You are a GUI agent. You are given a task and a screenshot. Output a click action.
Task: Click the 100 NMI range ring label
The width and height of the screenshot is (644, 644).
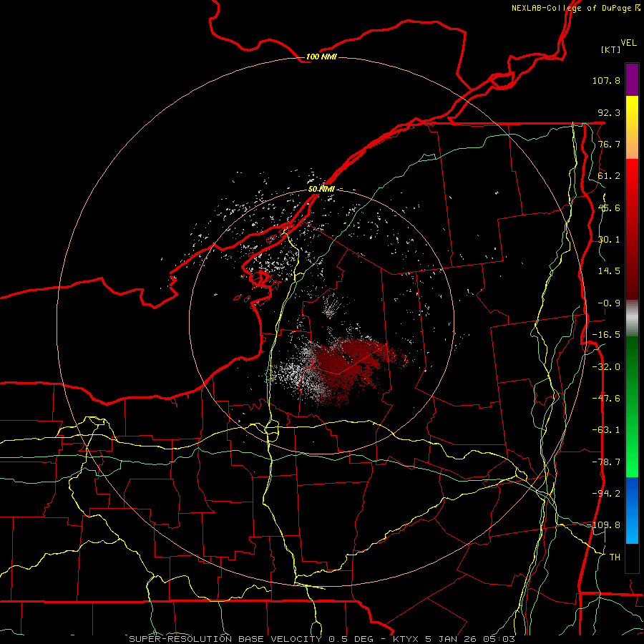tap(321, 57)
